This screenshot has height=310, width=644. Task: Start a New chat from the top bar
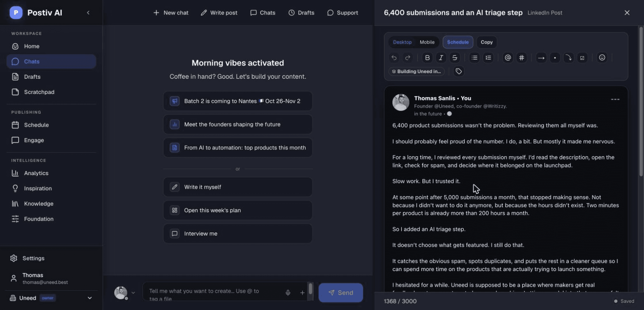pyautogui.click(x=171, y=13)
